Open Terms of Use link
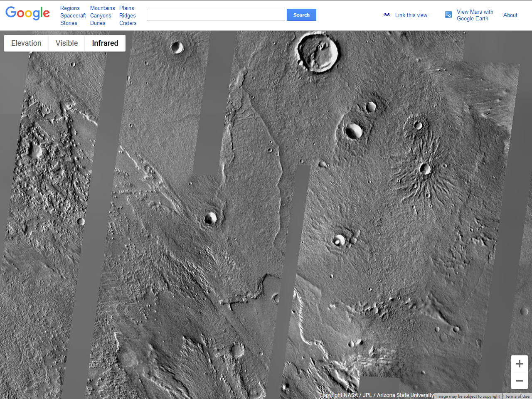The image size is (532, 399). coord(517,397)
